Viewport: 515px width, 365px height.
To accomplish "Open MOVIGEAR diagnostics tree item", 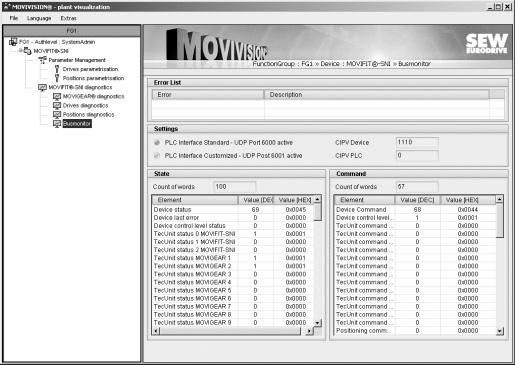I will 94,96.
